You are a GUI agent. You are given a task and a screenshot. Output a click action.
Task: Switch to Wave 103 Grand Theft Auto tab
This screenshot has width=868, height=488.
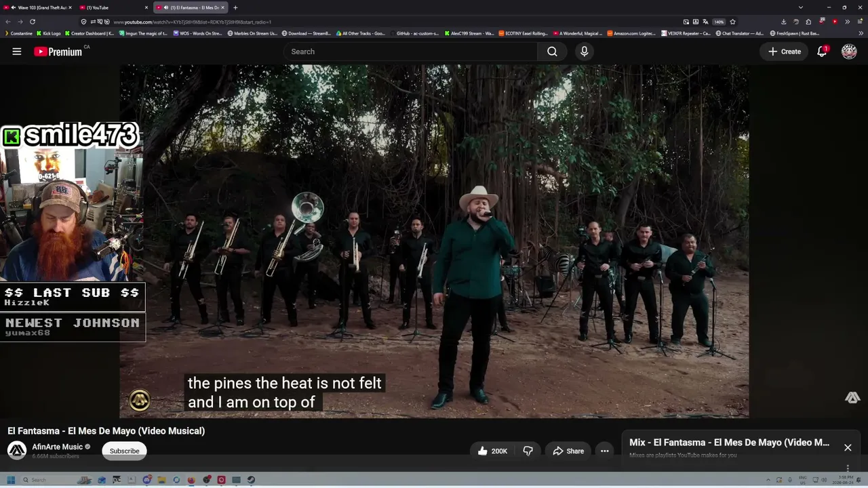click(x=39, y=7)
